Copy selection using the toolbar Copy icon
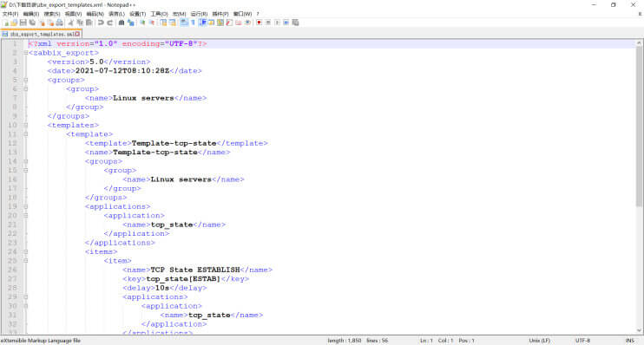644x345 pixels. coord(80,23)
